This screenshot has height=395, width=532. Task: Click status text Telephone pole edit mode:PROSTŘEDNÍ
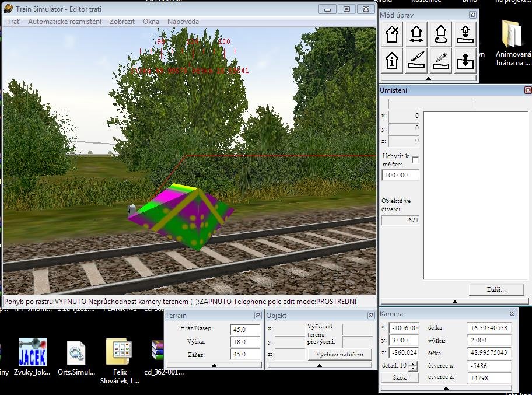295,302
